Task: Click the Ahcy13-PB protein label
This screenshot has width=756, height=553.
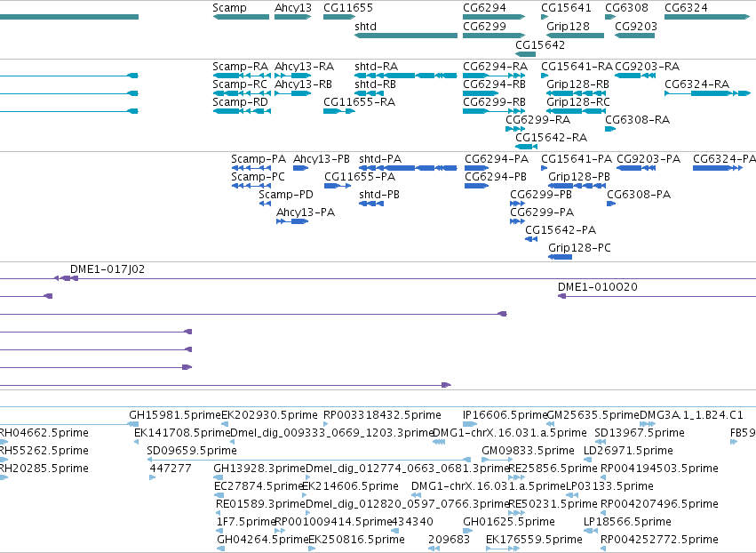Action: pyautogui.click(x=322, y=159)
